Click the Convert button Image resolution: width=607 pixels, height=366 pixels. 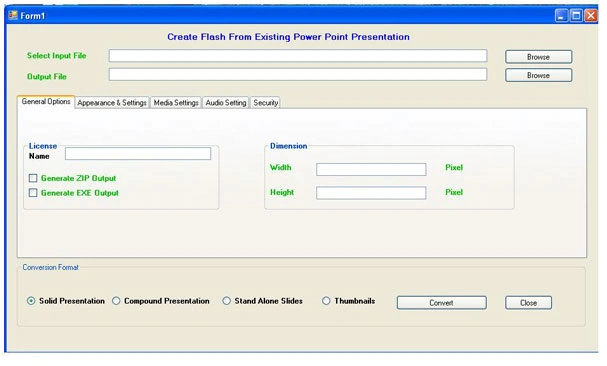tap(442, 303)
